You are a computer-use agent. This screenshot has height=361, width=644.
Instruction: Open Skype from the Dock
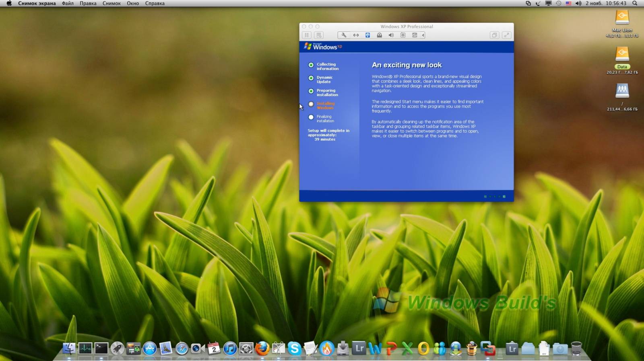(x=294, y=348)
